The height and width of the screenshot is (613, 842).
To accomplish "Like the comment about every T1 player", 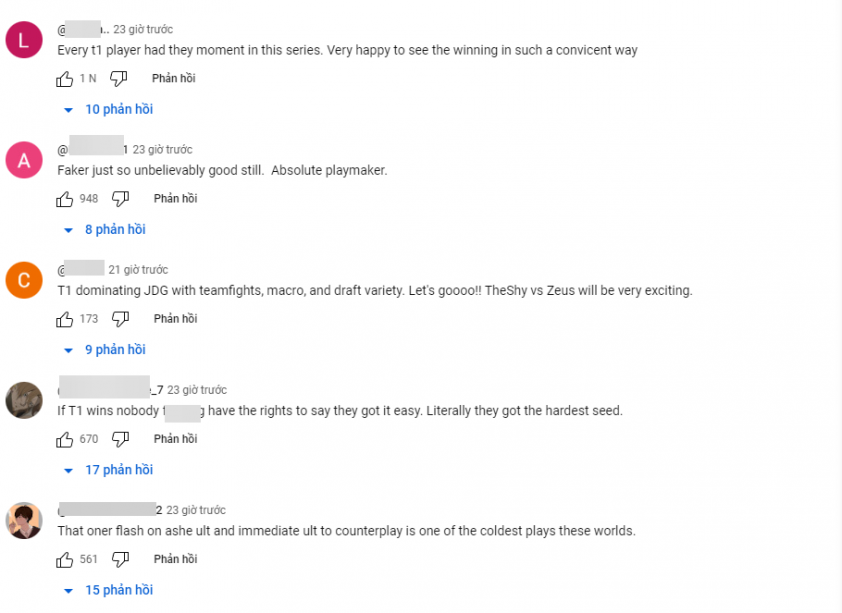I will [x=64, y=79].
